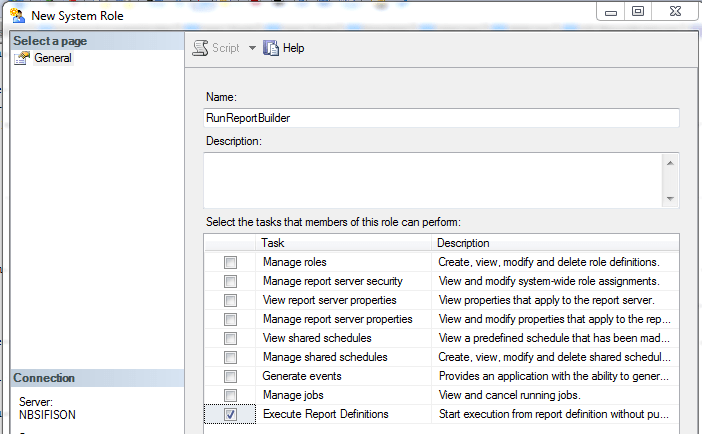Click the New System Role window icon

coord(15,15)
